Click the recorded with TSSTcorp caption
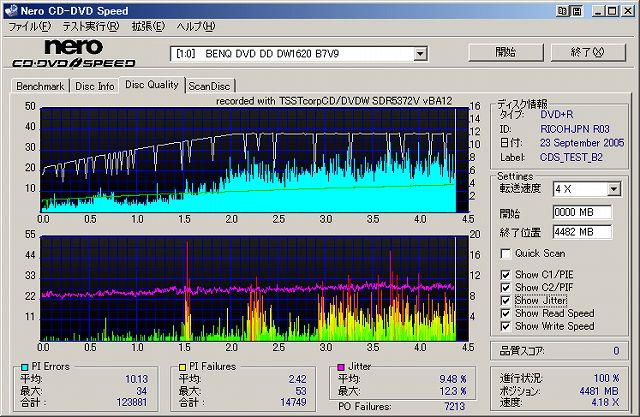 (334, 101)
